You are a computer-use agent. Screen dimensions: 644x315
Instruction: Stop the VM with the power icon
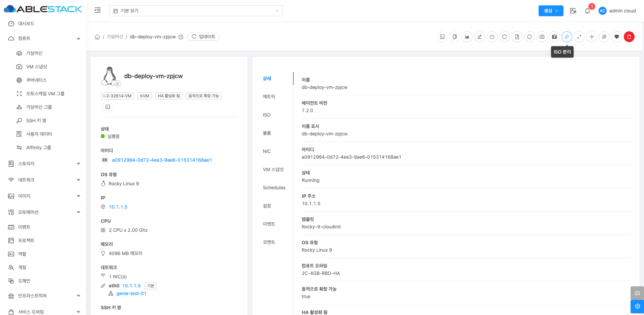click(492, 37)
